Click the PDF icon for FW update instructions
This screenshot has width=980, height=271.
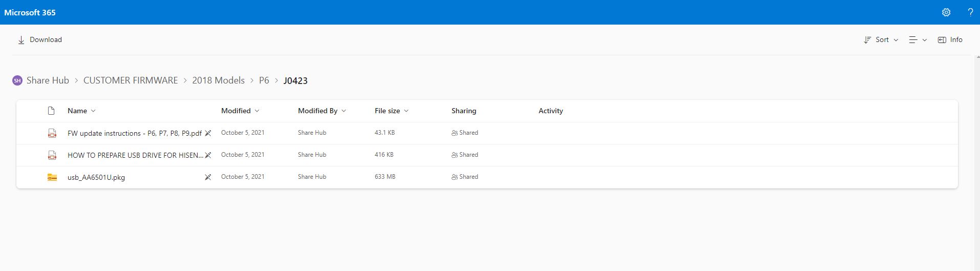click(52, 133)
